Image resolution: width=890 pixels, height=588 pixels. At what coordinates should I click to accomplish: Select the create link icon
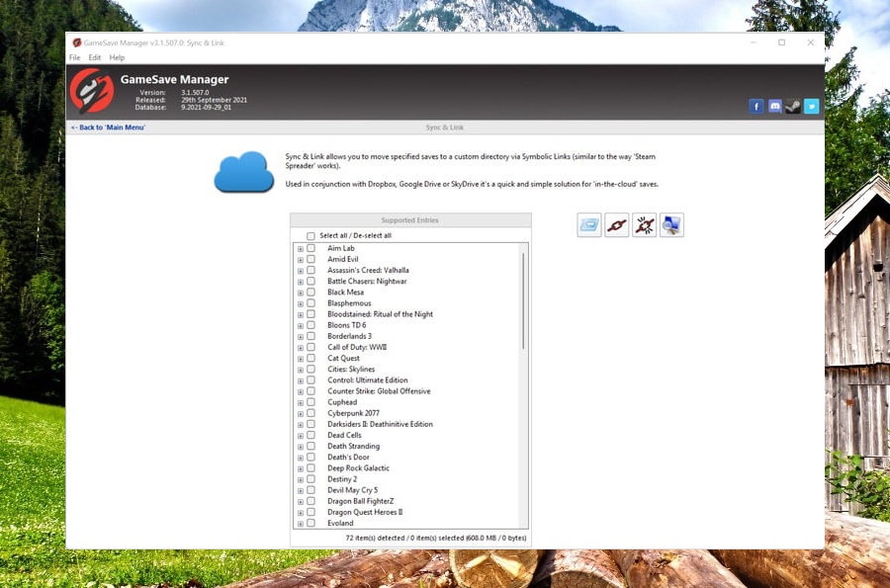616,224
